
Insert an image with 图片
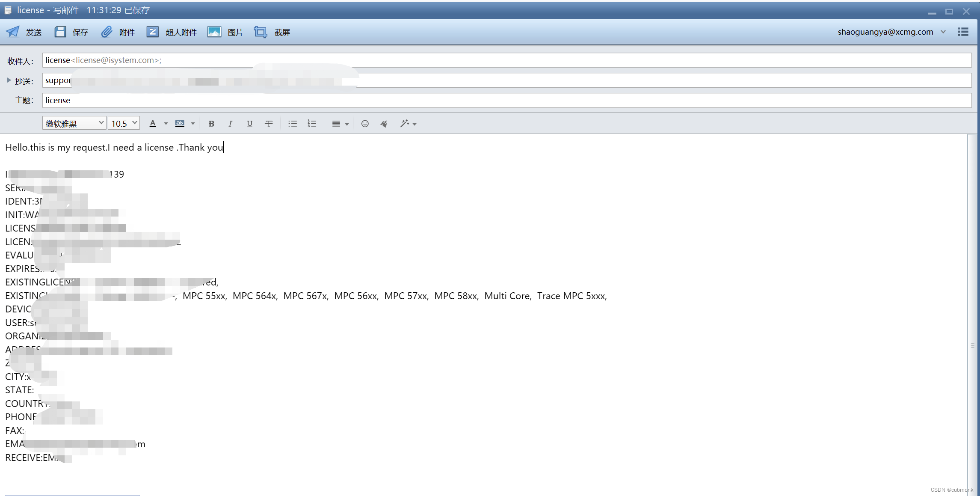coord(225,32)
